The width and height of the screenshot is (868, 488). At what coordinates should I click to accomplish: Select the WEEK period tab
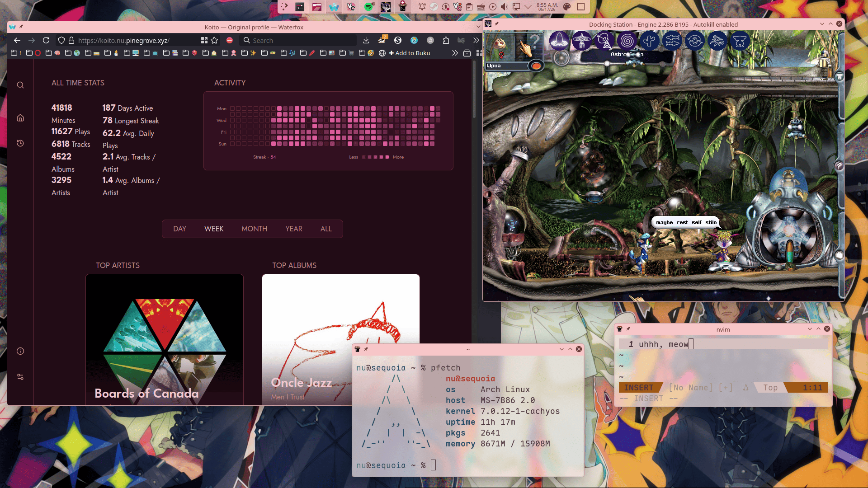coord(214,229)
